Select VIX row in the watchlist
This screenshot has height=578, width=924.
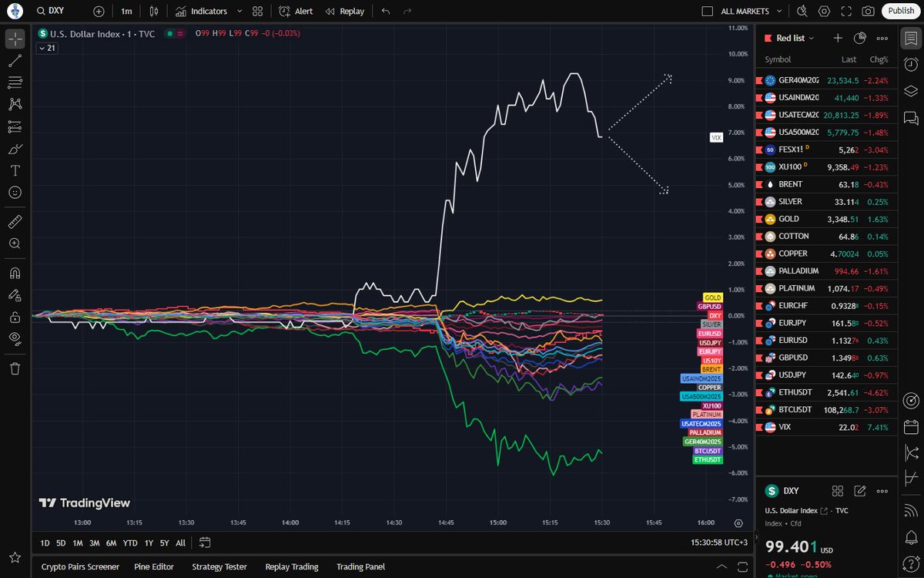(826, 427)
